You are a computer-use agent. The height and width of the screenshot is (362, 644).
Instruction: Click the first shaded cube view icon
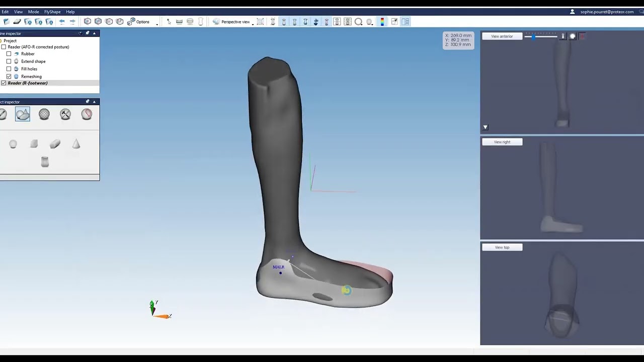tap(88, 22)
